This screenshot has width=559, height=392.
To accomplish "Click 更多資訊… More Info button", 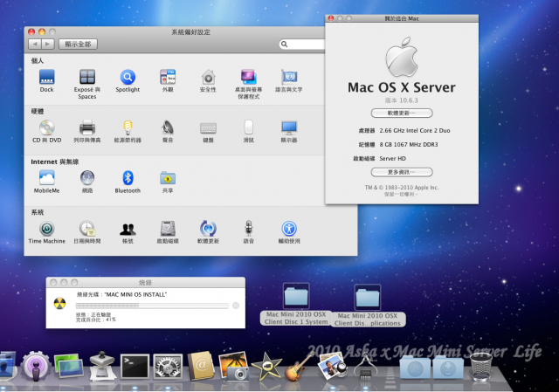I will [402, 172].
